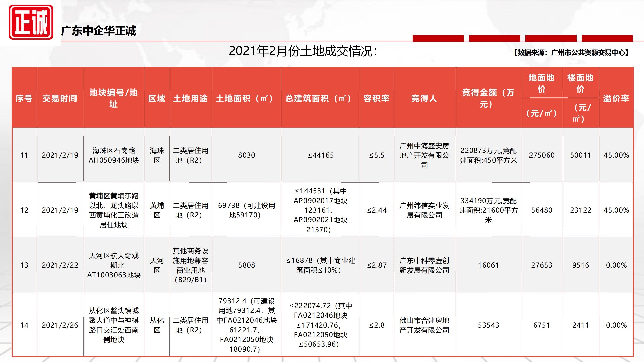Click the first red decorative bar at top right
The width and height of the screenshot is (644, 362).
438,38
